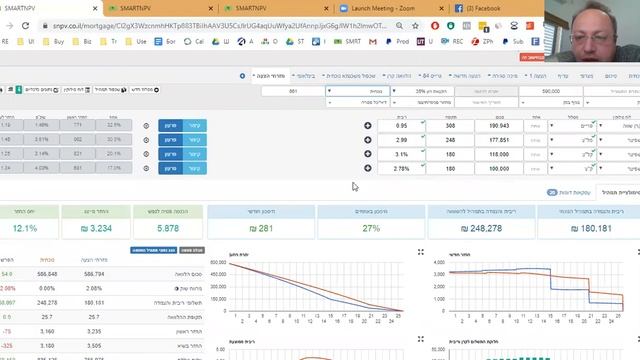This screenshot has height=360, width=640.
Task: Expand the average interest chart to fullscreen
Action: (421, 339)
